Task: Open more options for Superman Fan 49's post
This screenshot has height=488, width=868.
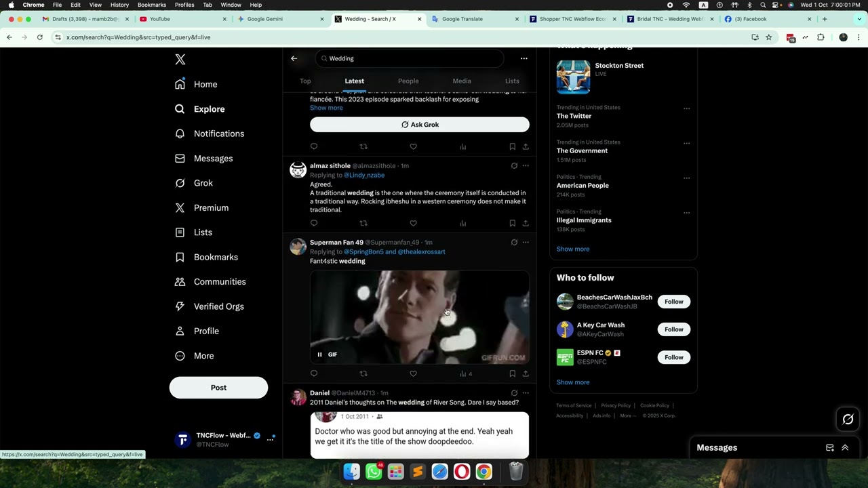Action: click(526, 242)
